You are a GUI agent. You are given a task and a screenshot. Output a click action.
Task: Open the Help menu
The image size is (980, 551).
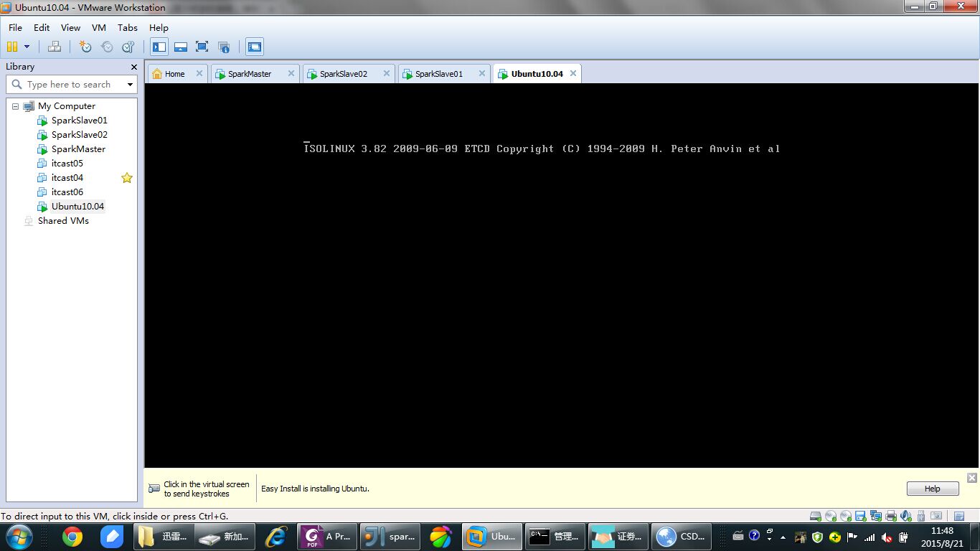tap(159, 27)
